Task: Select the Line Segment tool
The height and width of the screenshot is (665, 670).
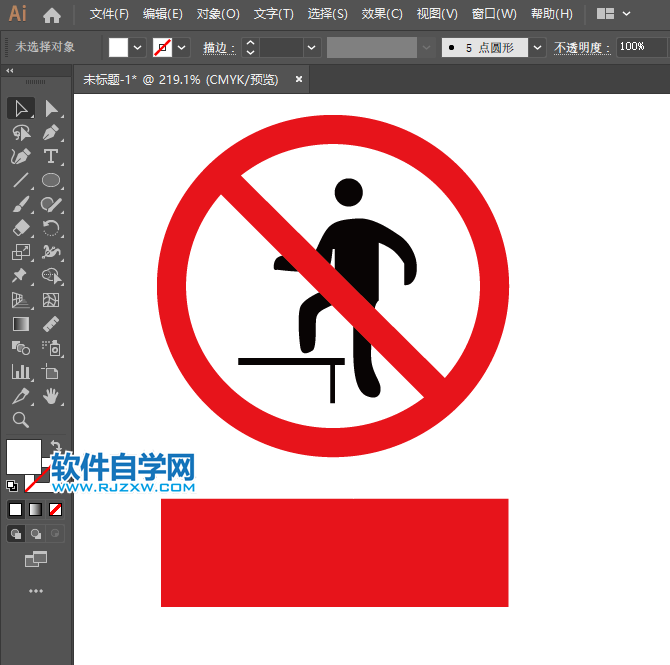Action: tap(21, 181)
